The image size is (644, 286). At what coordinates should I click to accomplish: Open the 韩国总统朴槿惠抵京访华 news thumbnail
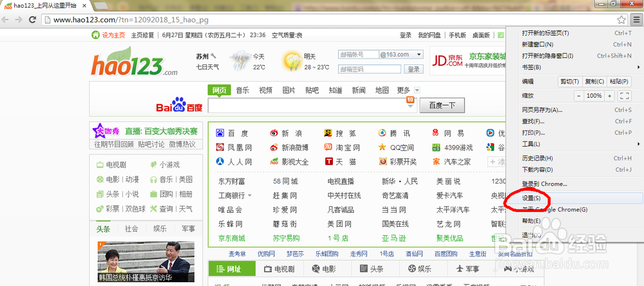click(146, 262)
